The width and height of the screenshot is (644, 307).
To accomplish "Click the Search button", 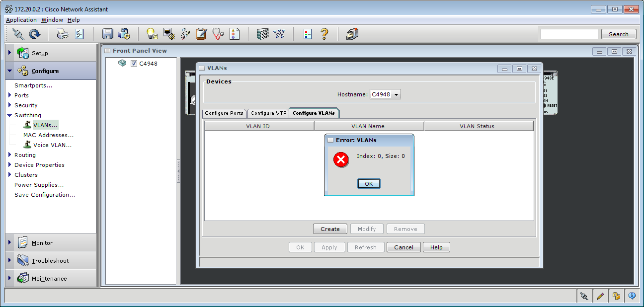I will tap(618, 34).
